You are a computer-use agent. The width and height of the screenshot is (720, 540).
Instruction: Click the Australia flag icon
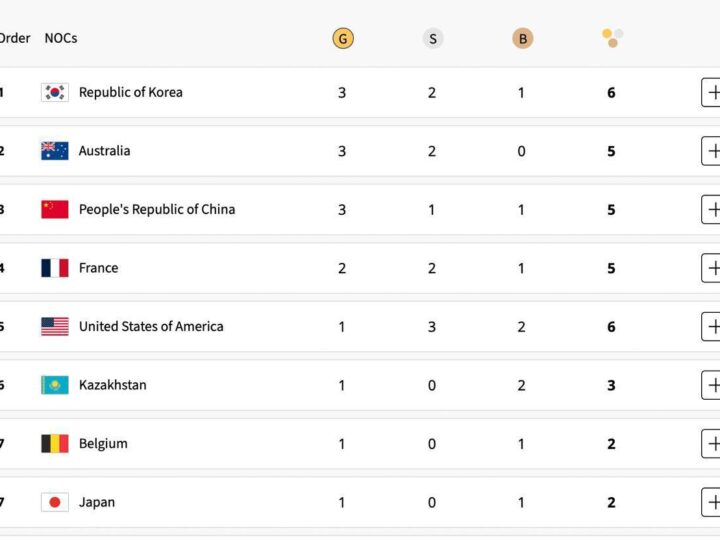(55, 151)
